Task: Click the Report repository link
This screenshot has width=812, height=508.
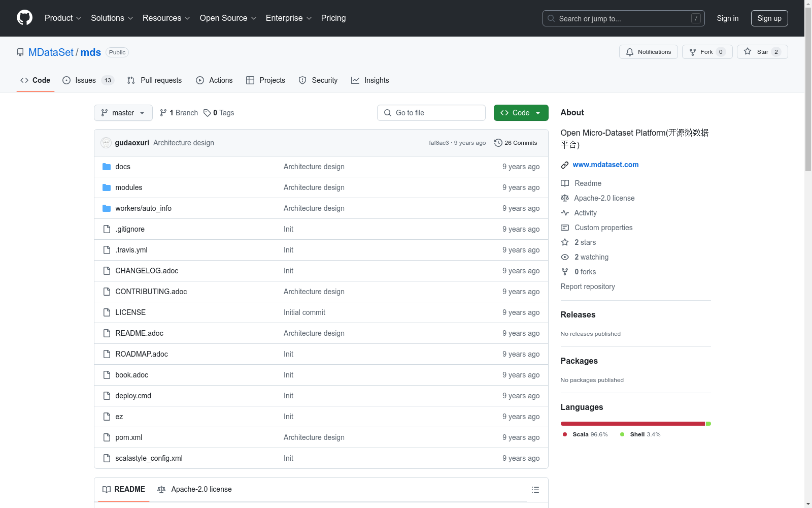Action: click(x=588, y=287)
